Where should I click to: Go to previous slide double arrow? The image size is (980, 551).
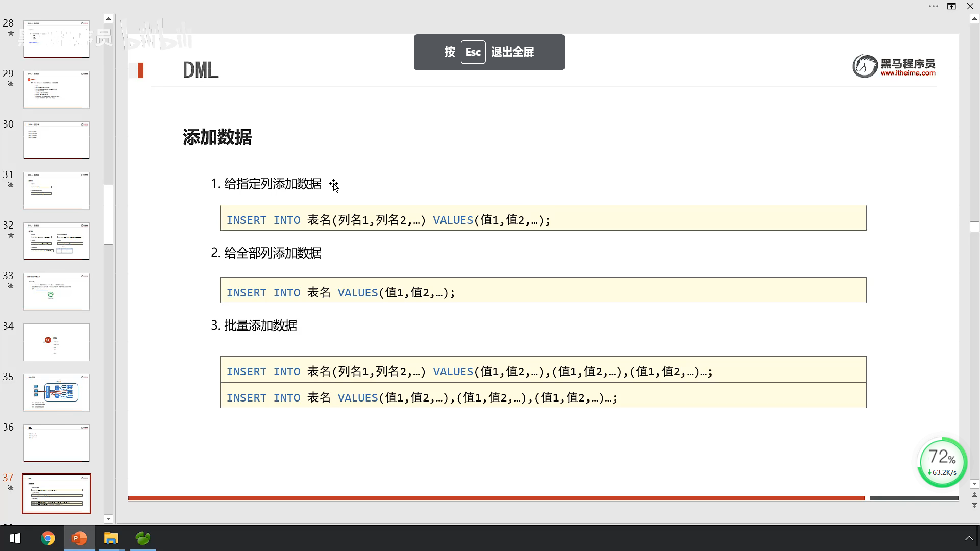974,495
